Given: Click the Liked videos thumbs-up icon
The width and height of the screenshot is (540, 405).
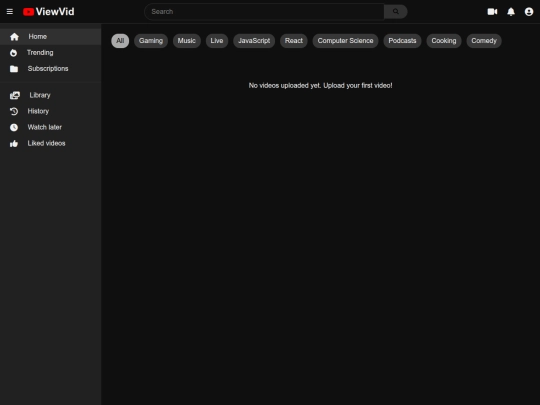Looking at the screenshot, I should (x=14, y=144).
